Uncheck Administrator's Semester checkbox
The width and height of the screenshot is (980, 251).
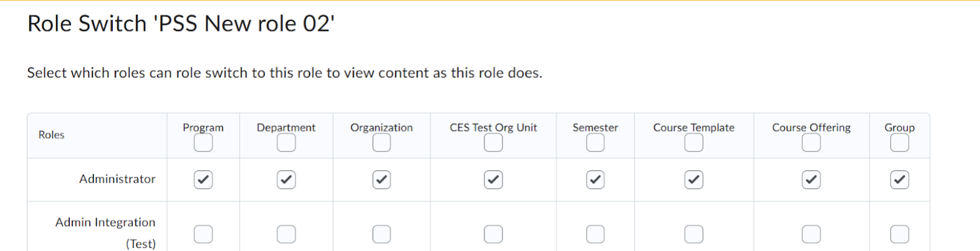[x=595, y=180]
